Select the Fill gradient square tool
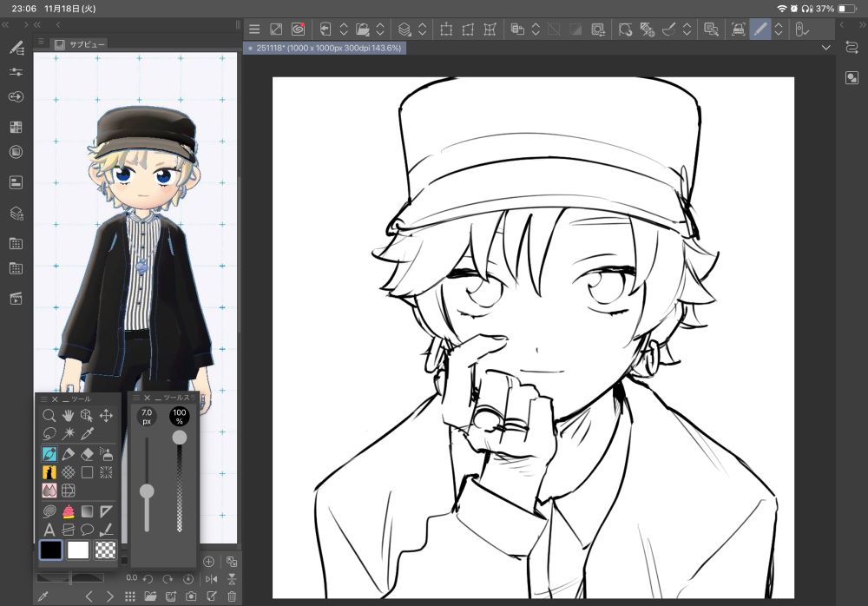 coord(87,510)
